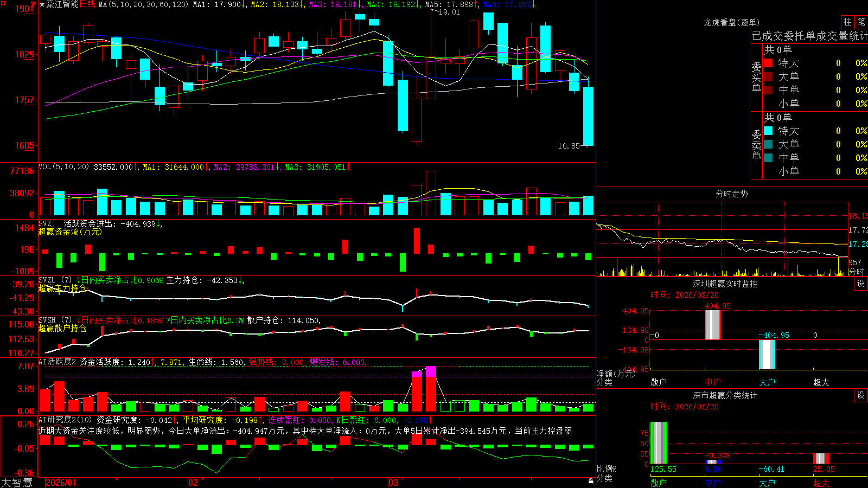Click the SVSH indicator header
This screenshot has height=488, width=868.
55,320
